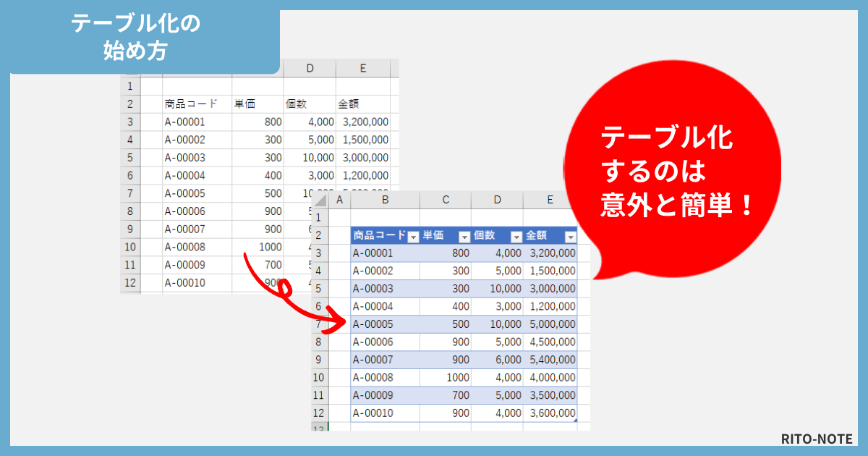Select column header D in the plain sheet

pyautogui.click(x=310, y=67)
